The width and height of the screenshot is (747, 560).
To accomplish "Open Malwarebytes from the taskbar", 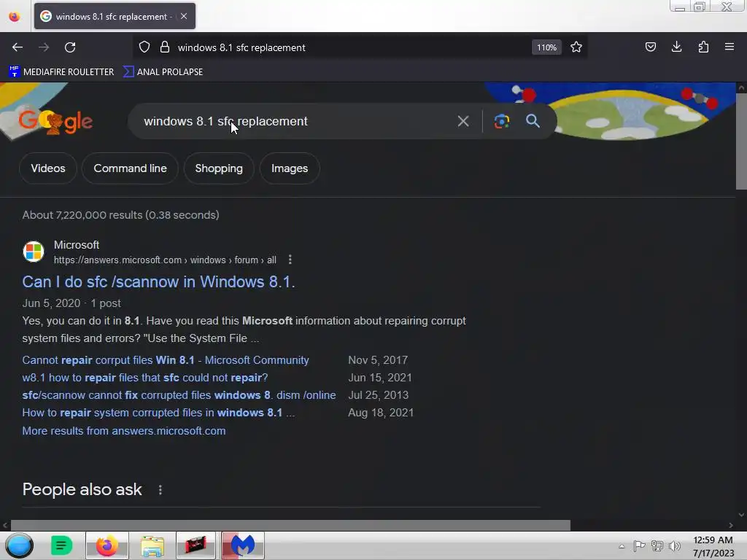I will tap(242, 545).
